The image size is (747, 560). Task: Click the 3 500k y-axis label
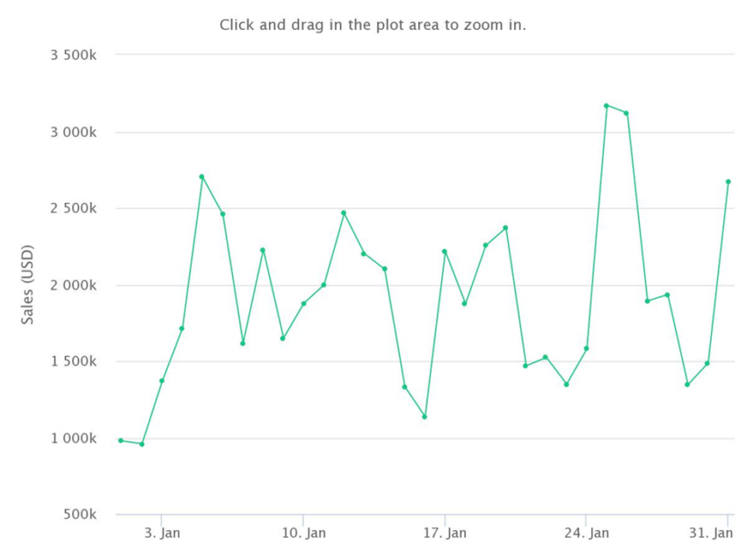coord(73,55)
